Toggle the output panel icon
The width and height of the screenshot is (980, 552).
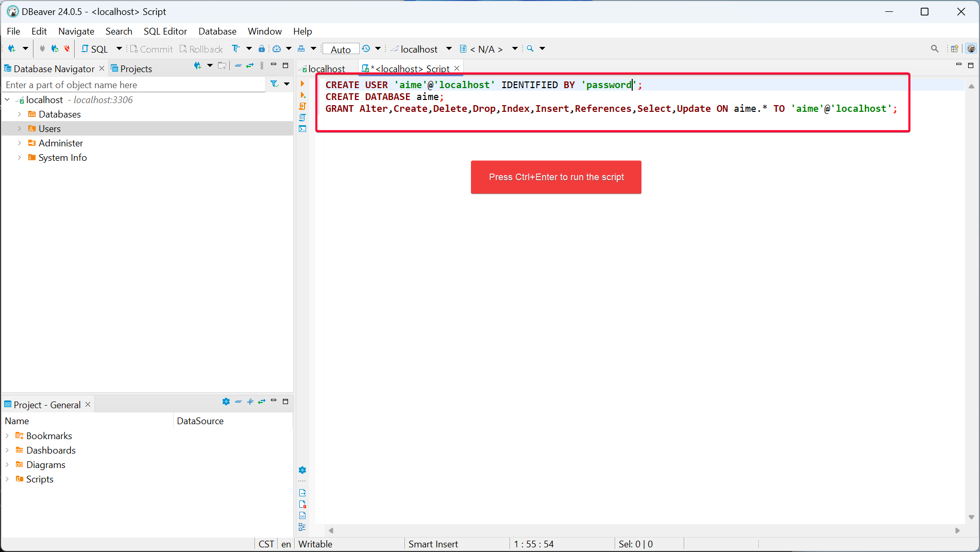click(x=302, y=493)
